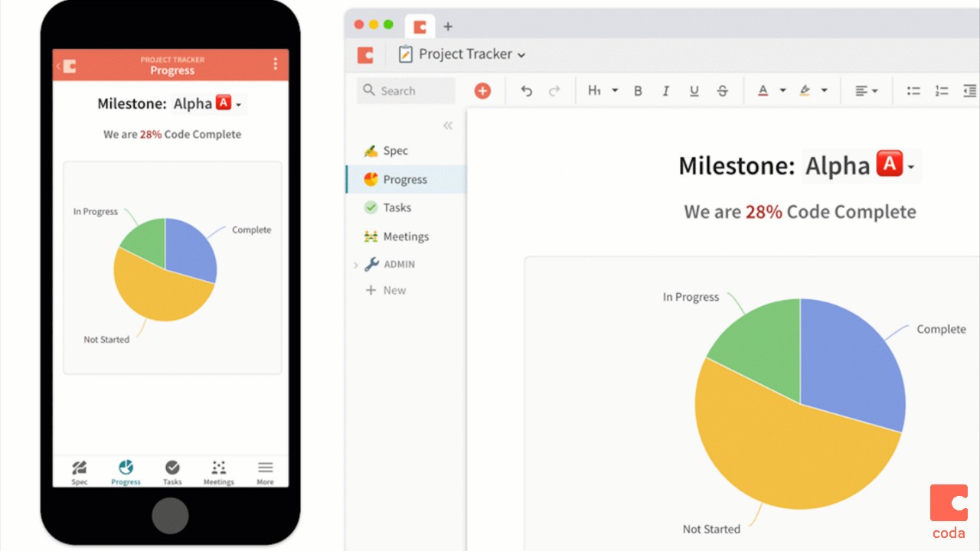
Task: Click the Undo arrow in the toolbar
Action: coord(527,90)
